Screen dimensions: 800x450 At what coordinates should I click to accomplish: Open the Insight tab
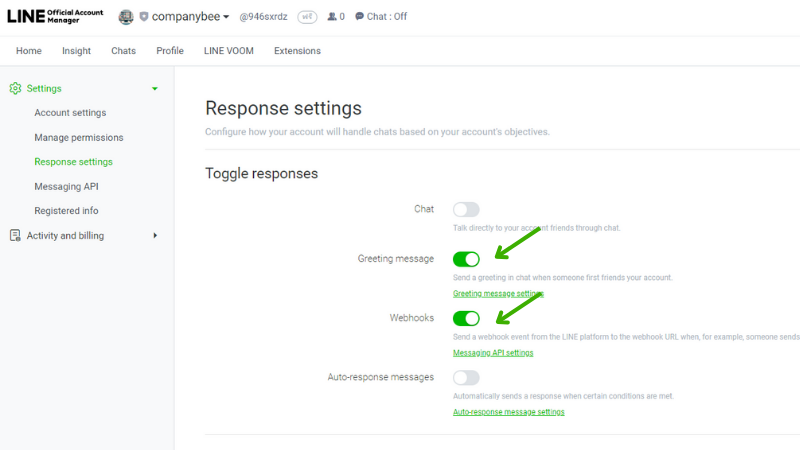coord(77,51)
